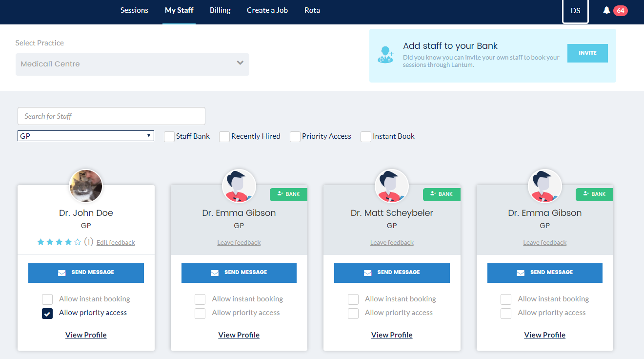644x359 pixels.
Task: Click Dr. John Doe's cat profile photo
Action: click(86, 186)
